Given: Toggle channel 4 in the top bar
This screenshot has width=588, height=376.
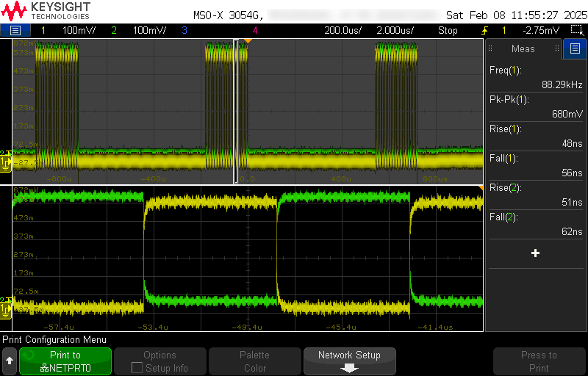Looking at the screenshot, I should [x=254, y=30].
